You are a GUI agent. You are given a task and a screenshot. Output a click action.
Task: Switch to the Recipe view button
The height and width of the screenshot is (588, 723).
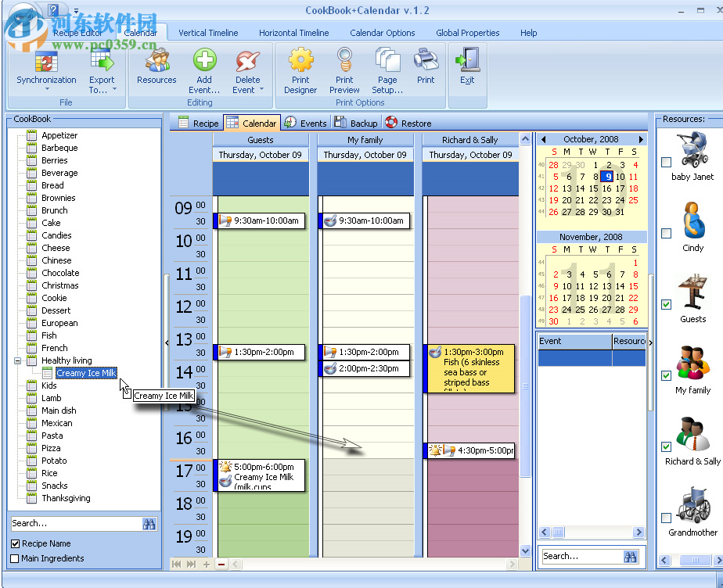click(198, 123)
